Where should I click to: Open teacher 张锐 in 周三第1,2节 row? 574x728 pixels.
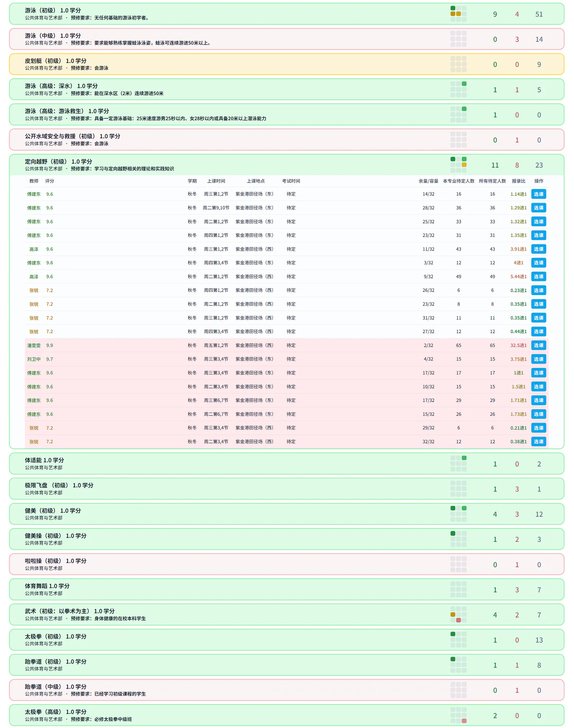pos(34,318)
